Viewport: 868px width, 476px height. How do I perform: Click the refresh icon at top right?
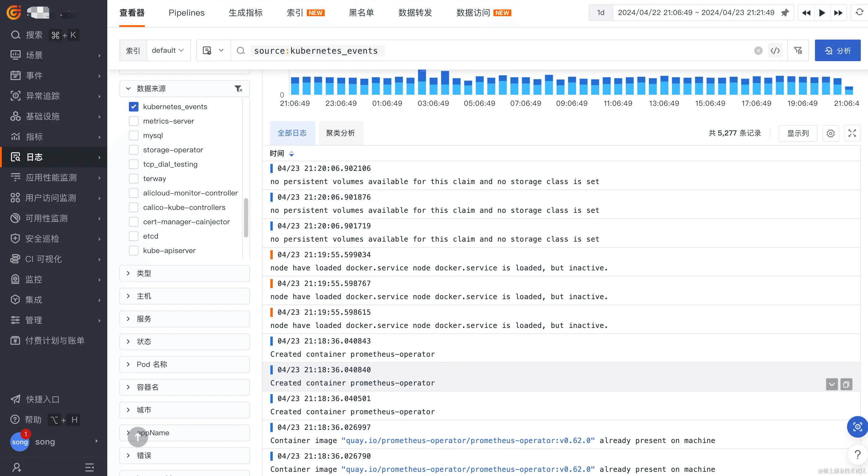click(x=859, y=13)
